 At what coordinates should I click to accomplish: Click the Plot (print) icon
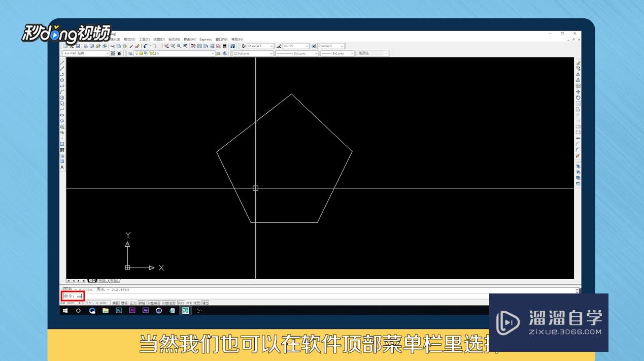(x=86, y=46)
